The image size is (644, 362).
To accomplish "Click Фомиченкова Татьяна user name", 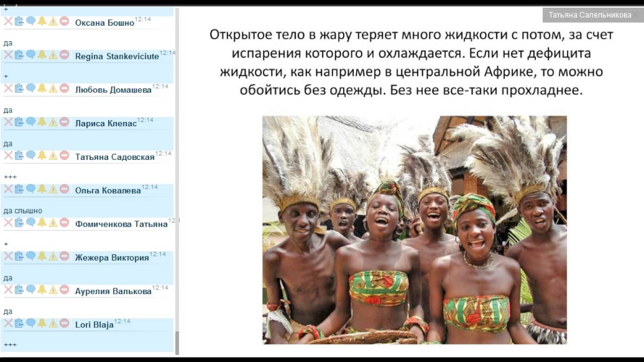I will (x=121, y=224).
